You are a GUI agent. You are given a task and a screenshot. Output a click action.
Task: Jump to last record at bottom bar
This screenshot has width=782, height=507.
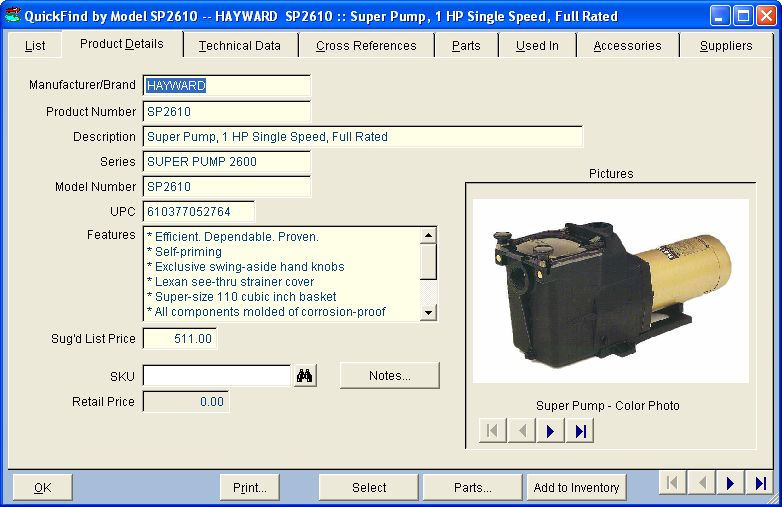coord(760,483)
